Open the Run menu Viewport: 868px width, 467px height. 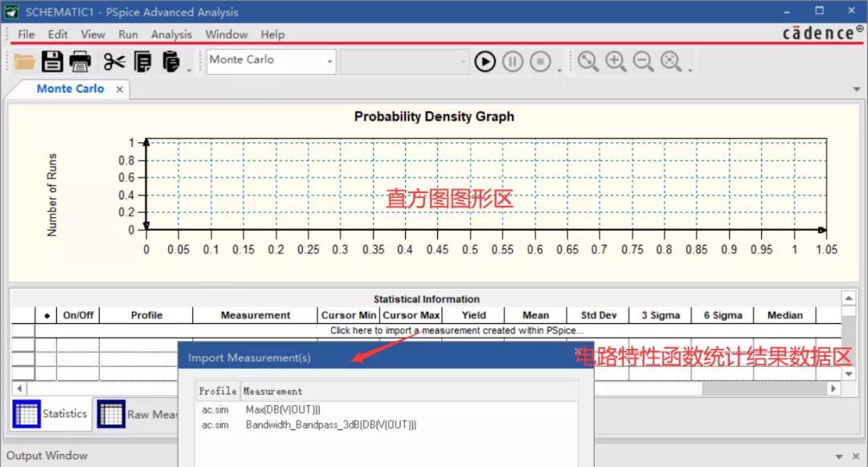point(128,35)
